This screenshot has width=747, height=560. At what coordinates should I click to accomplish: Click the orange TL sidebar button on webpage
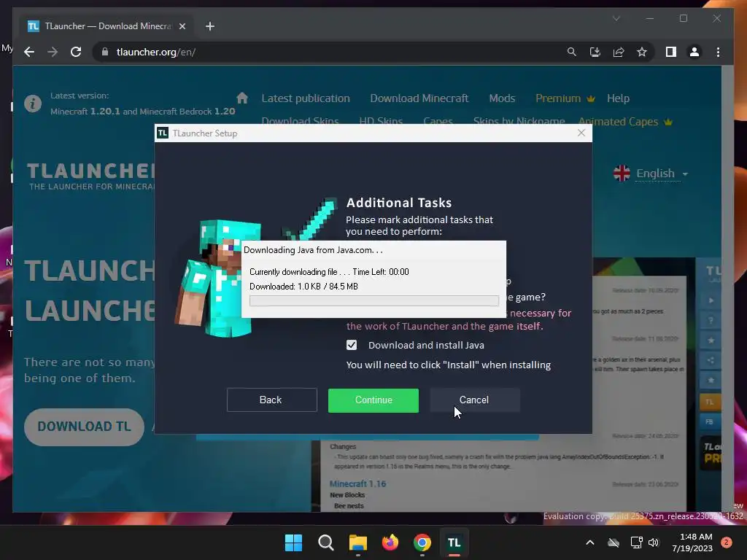pos(710,402)
